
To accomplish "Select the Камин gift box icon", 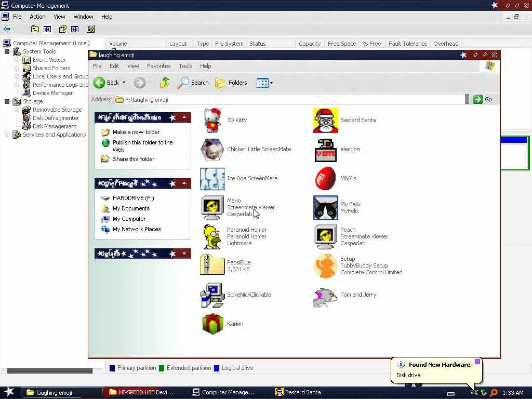I will coord(212,324).
